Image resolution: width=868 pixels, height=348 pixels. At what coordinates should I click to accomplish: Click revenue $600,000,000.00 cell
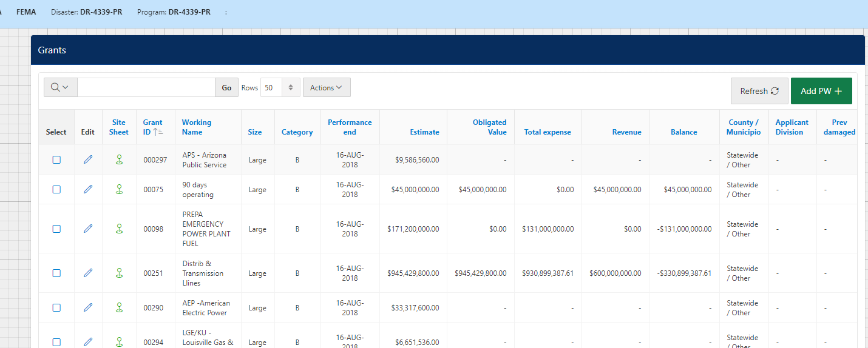615,273
